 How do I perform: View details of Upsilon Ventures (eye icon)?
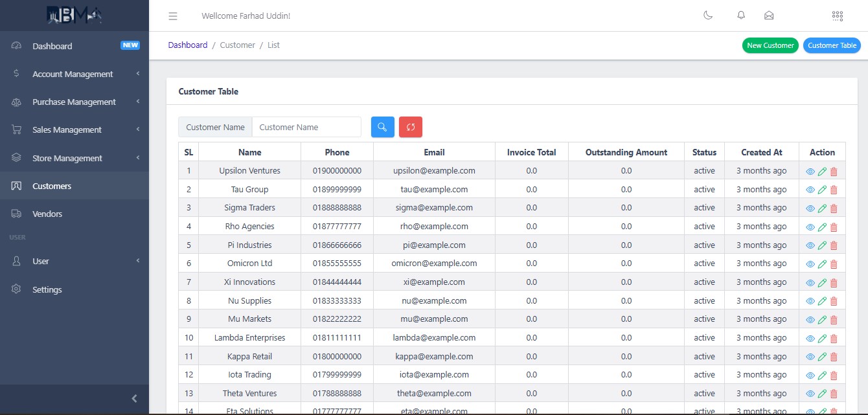pyautogui.click(x=810, y=172)
